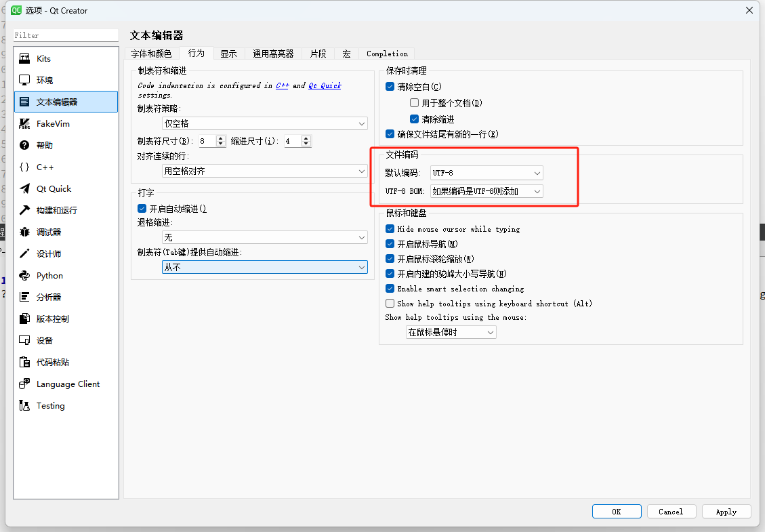Click the 缩进尺寸 value field
The image size is (765, 532).
(293, 141)
